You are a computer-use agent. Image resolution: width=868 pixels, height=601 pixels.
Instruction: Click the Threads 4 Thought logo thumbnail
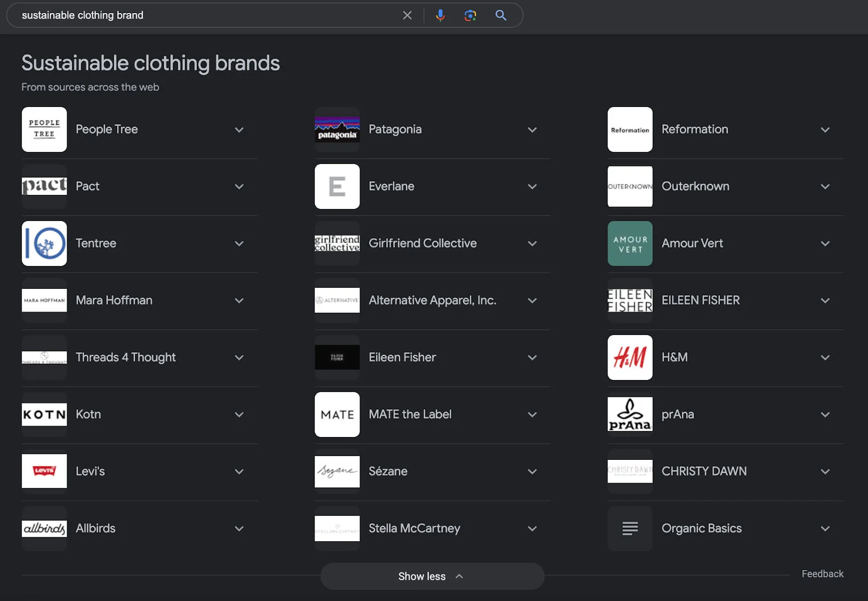coord(44,357)
